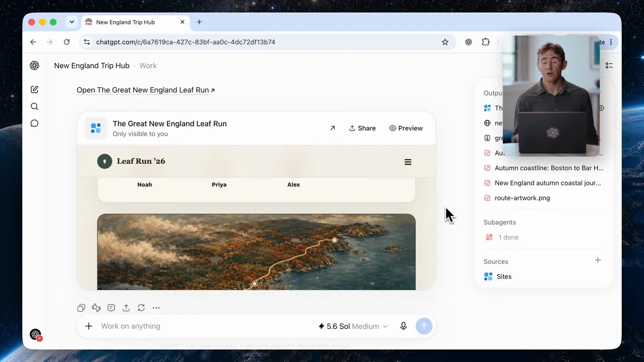Add a source with plus icon
Image resolution: width=644 pixels, height=362 pixels.
tap(598, 260)
